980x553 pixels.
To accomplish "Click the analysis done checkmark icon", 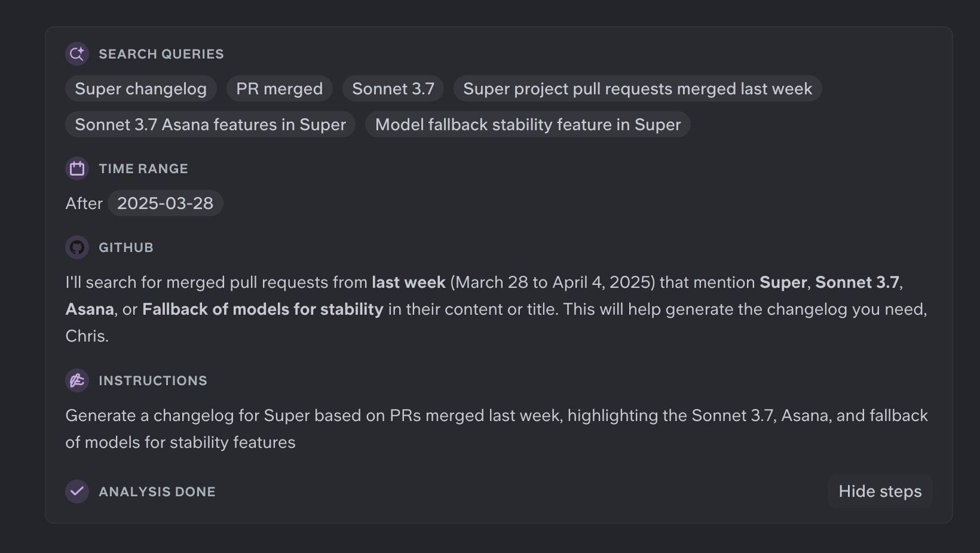I will click(77, 491).
